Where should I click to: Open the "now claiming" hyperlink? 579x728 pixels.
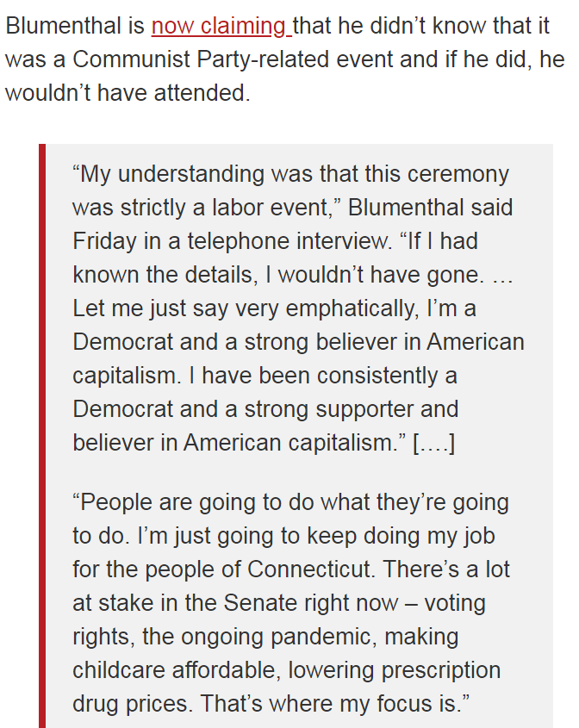220,26
